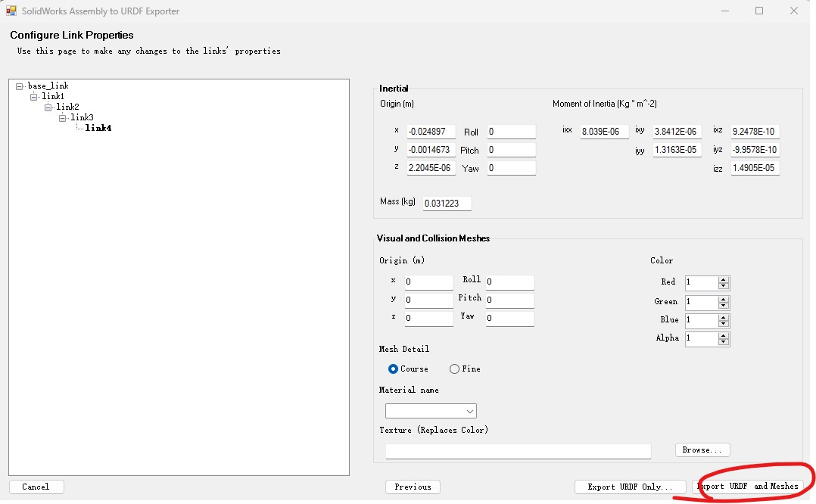
Task: Focus the Texture path input field
Action: coord(518,452)
